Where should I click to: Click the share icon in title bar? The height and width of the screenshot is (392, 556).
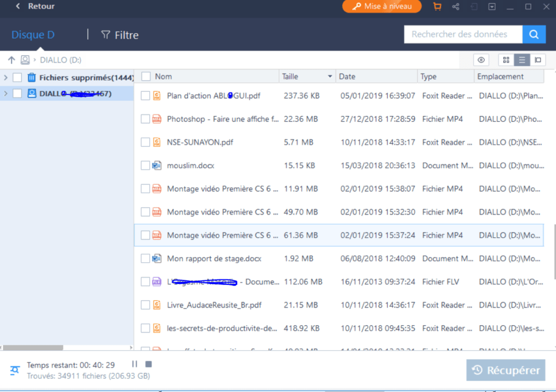[456, 7]
